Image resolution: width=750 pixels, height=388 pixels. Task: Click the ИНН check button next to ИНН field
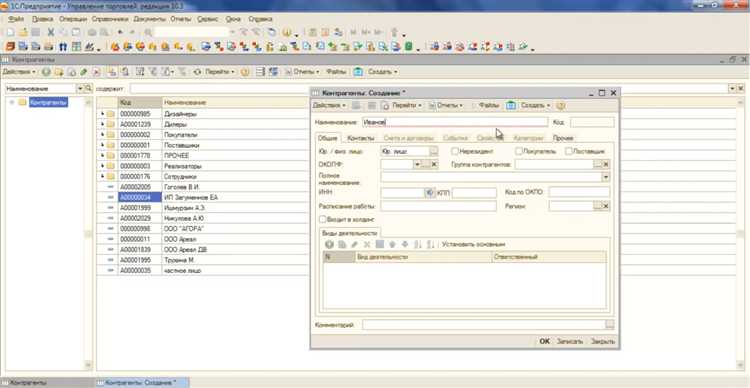(429, 192)
